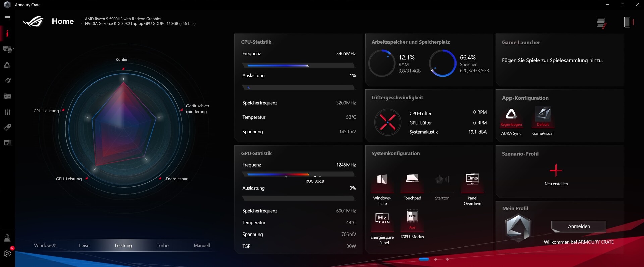644x267 pixels.
Task: Switch to the Manuell mode
Action: [202, 245]
